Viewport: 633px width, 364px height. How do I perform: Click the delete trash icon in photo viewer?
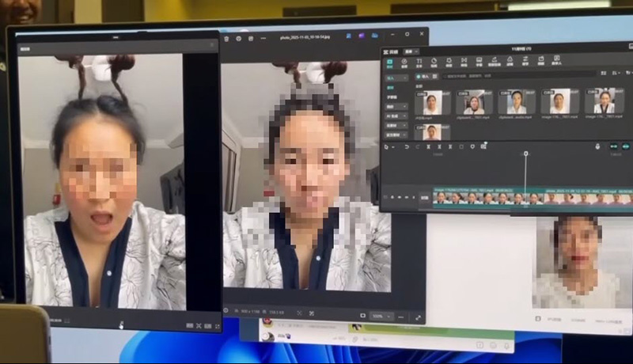click(x=226, y=37)
